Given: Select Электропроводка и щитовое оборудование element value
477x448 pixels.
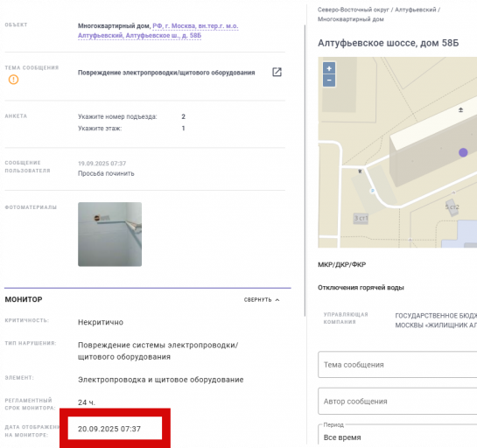Looking at the screenshot, I should click(161, 380).
